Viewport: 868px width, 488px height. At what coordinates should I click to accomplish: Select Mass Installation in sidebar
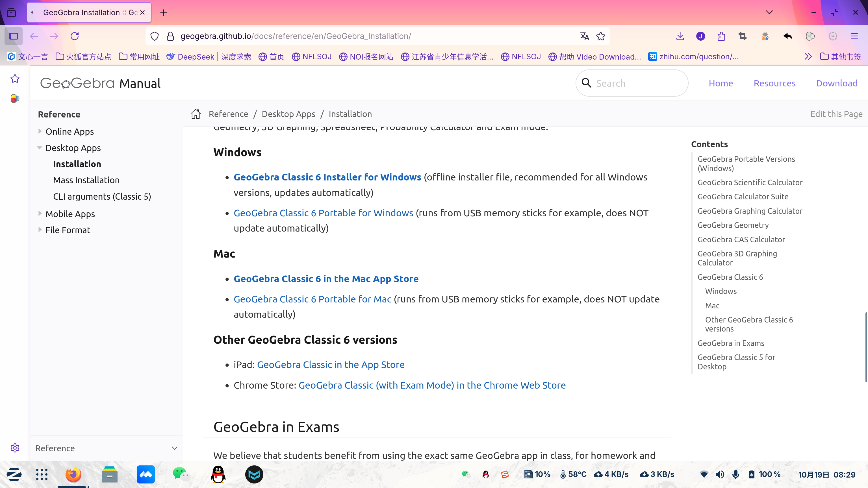click(x=86, y=180)
